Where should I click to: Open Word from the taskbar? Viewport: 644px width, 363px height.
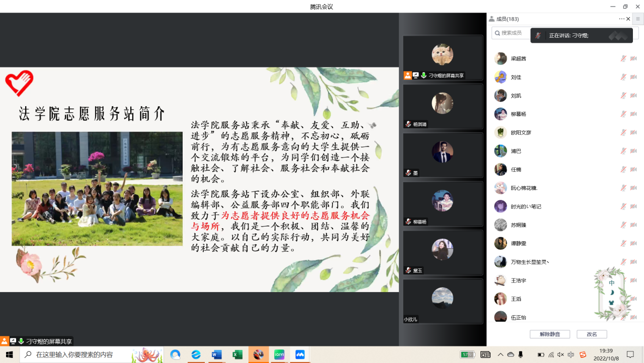pyautogui.click(x=217, y=354)
